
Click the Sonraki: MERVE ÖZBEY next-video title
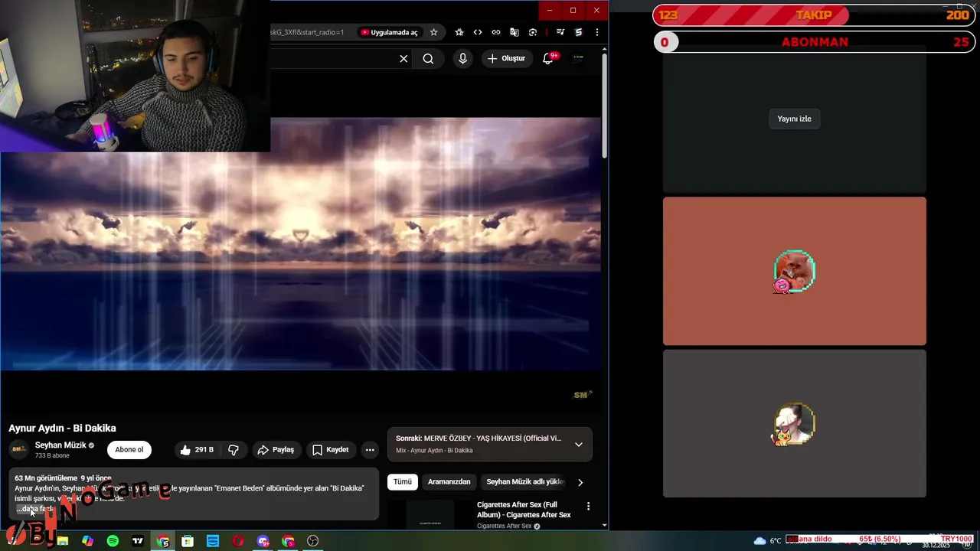point(479,439)
